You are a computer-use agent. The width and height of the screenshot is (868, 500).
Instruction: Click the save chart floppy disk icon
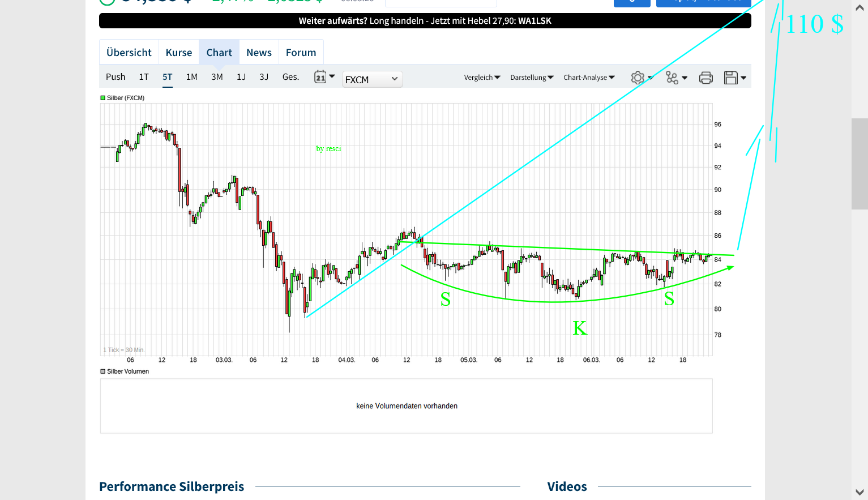(731, 78)
